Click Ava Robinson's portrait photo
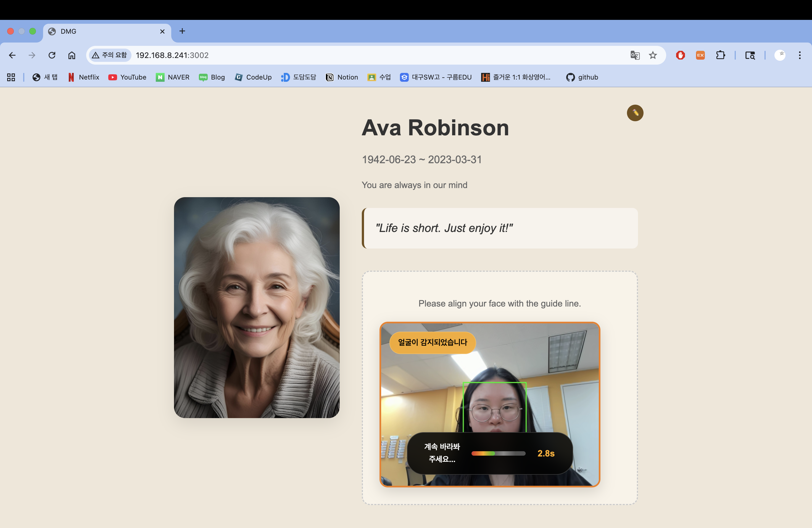Viewport: 812px width, 528px height. (257, 307)
